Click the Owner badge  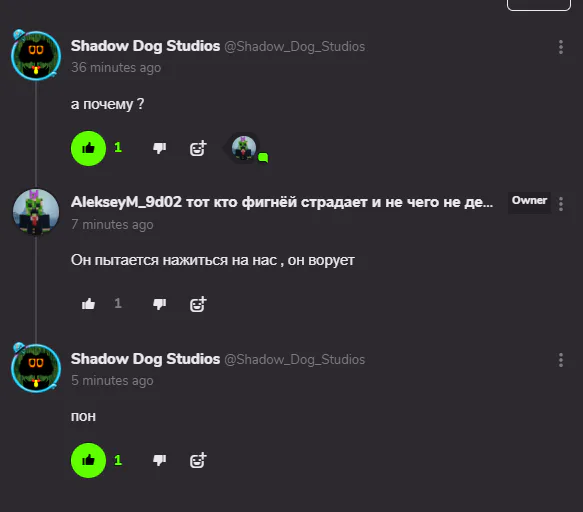(529, 201)
